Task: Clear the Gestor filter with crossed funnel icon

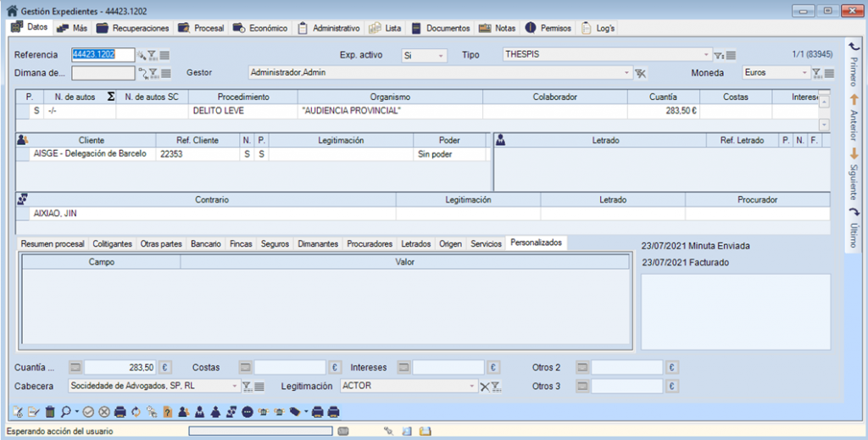Action: pos(641,73)
